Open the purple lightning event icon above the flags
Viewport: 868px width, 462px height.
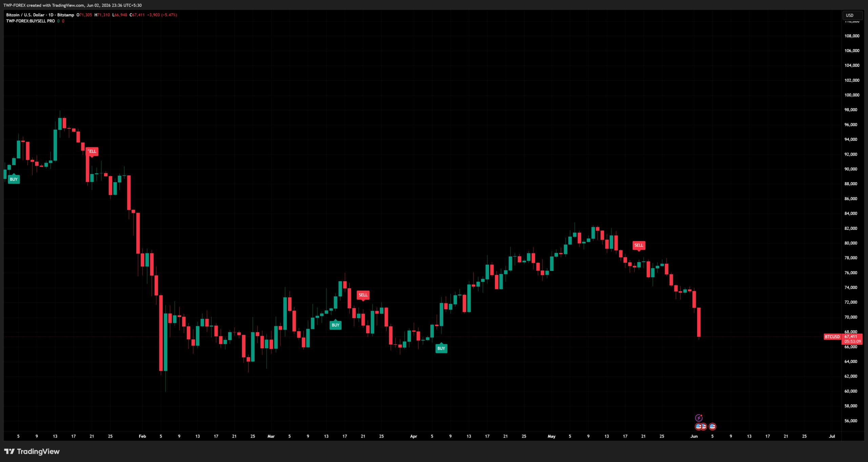(x=699, y=418)
